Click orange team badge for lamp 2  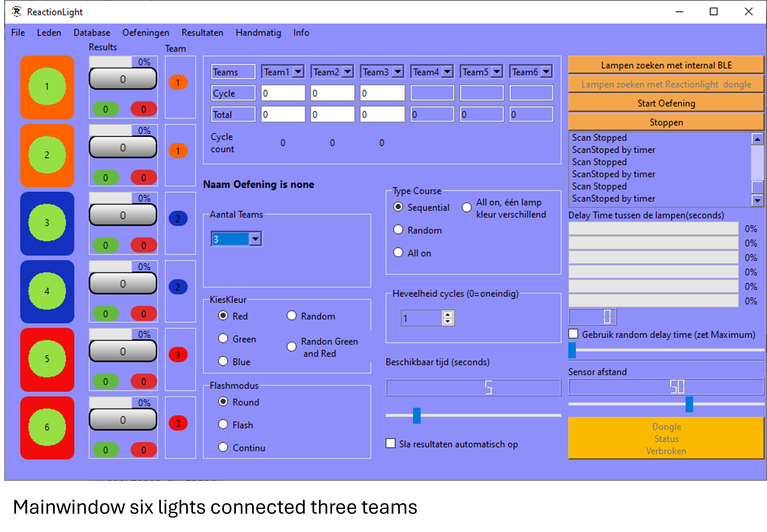coord(178,151)
